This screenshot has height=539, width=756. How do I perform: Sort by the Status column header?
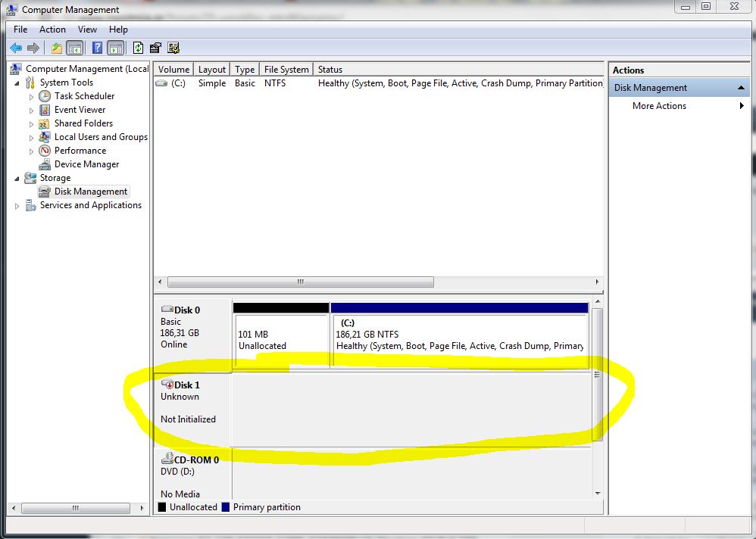(458, 70)
